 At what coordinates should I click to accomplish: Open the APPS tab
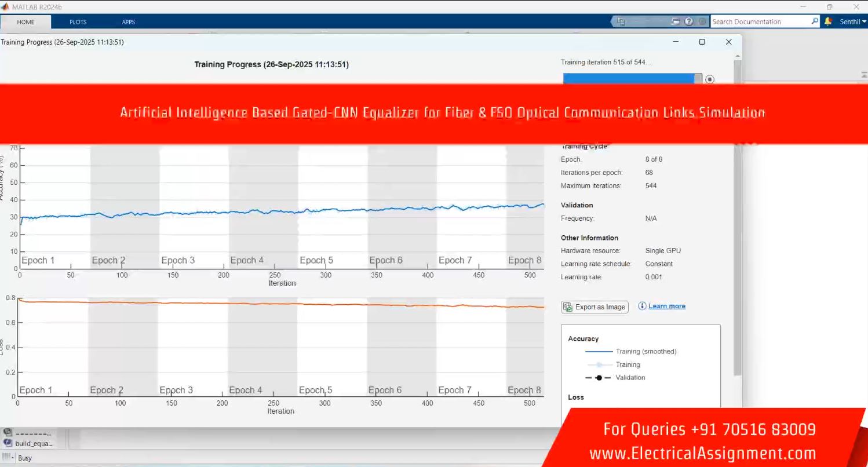[128, 22]
